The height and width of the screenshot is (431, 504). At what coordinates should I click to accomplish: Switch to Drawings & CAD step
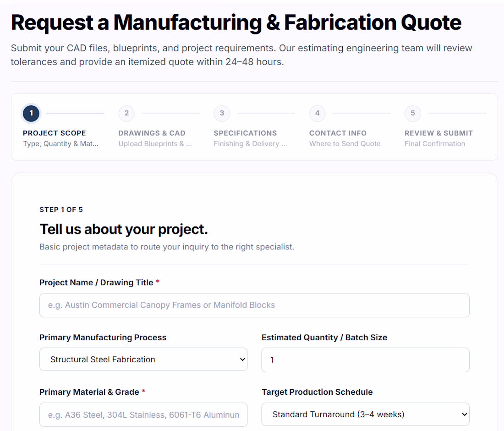[152, 133]
